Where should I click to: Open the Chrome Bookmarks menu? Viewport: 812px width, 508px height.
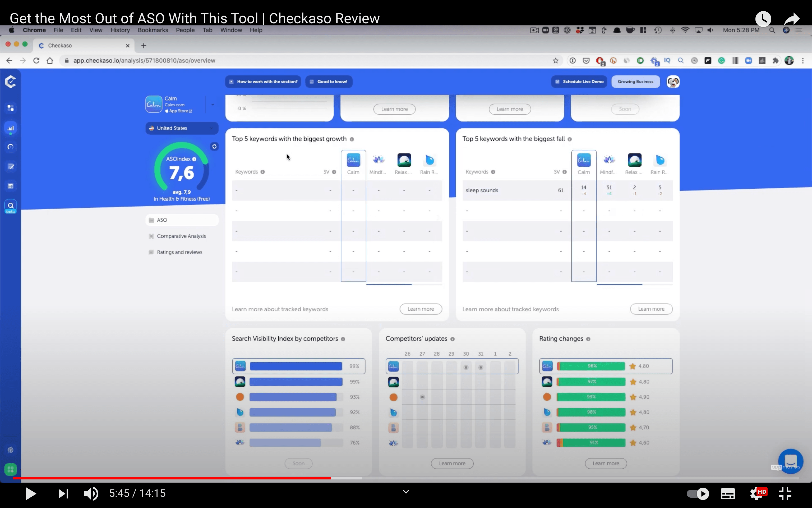click(x=153, y=30)
